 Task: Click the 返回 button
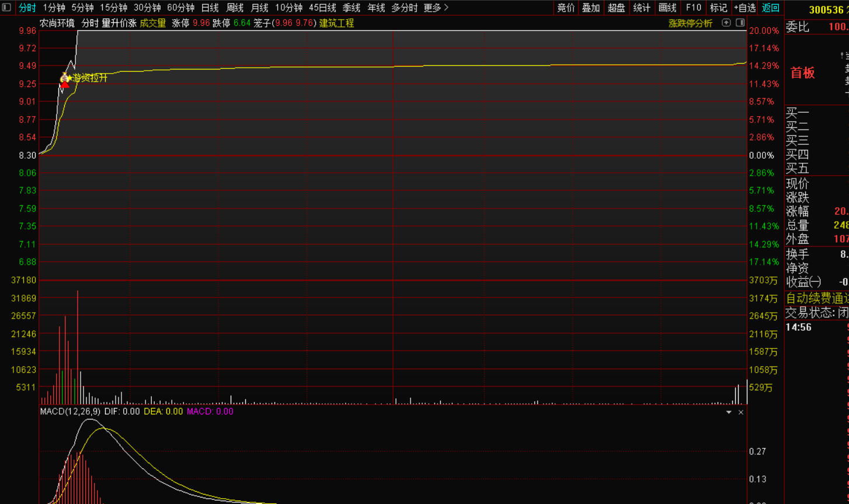pyautogui.click(x=771, y=8)
